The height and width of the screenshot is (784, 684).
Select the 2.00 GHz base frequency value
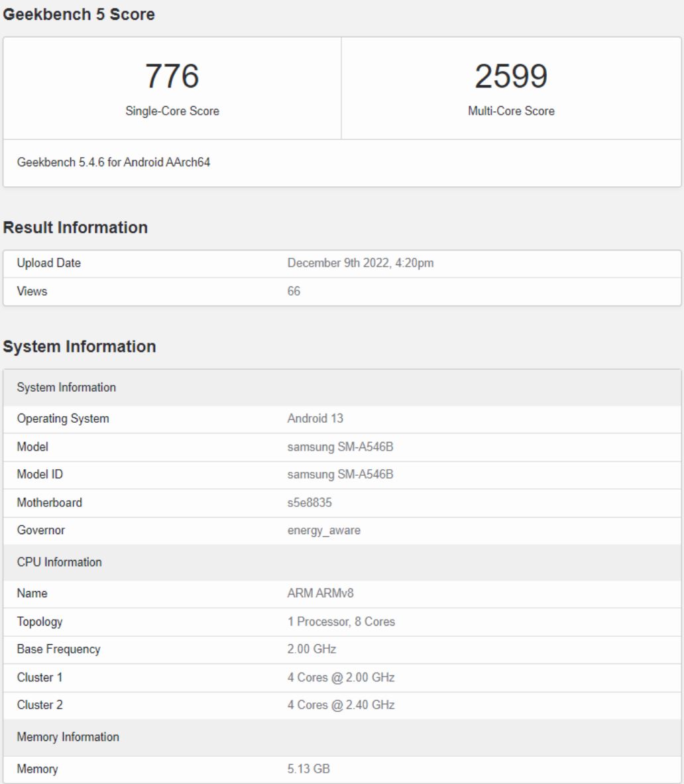[312, 649]
